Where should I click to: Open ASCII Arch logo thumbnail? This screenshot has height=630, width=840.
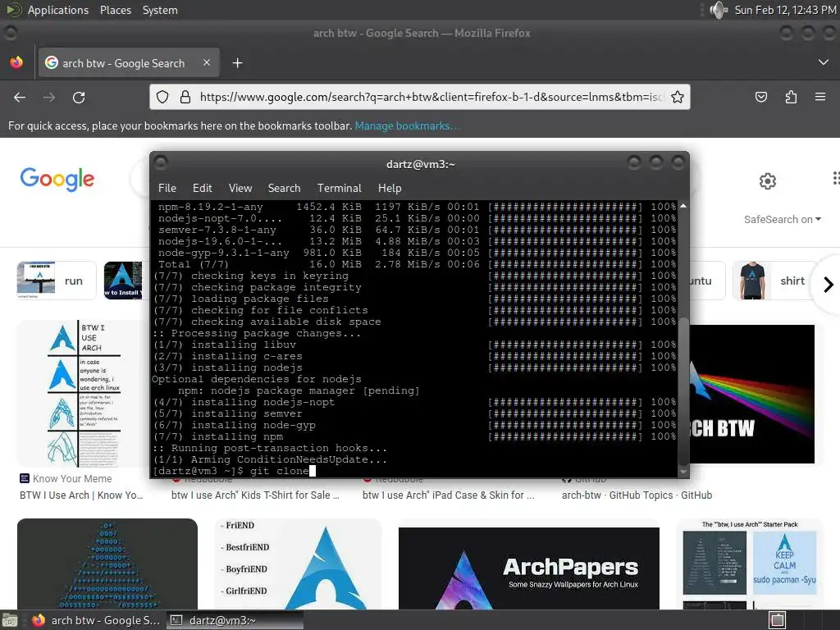[x=107, y=564]
